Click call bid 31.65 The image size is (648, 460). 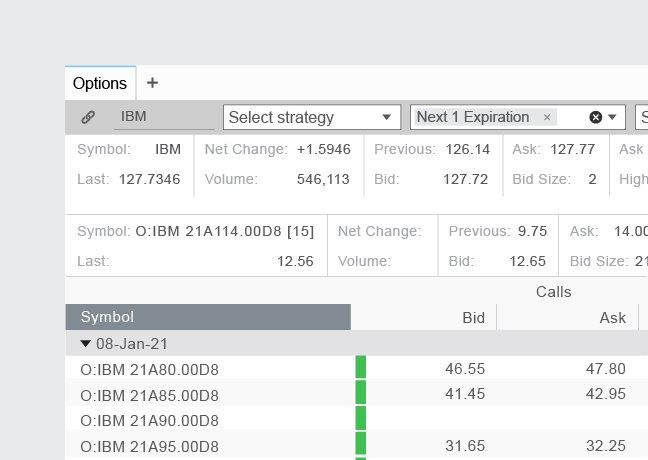point(465,446)
